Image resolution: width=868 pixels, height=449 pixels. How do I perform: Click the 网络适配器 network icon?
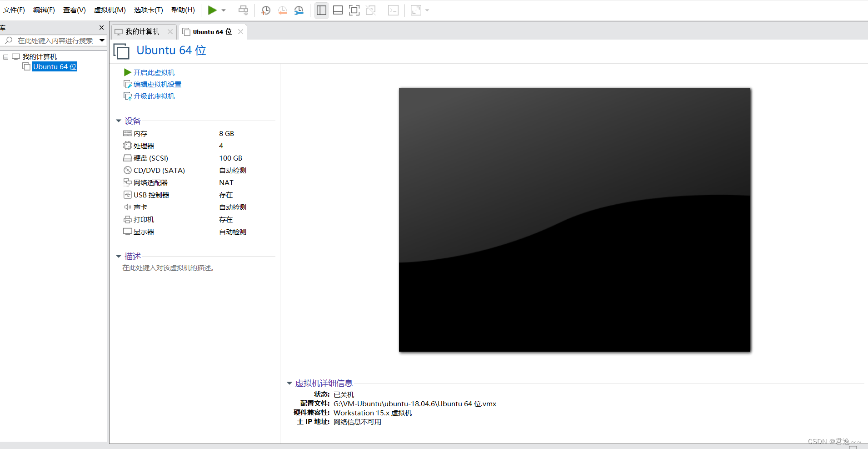coord(128,182)
